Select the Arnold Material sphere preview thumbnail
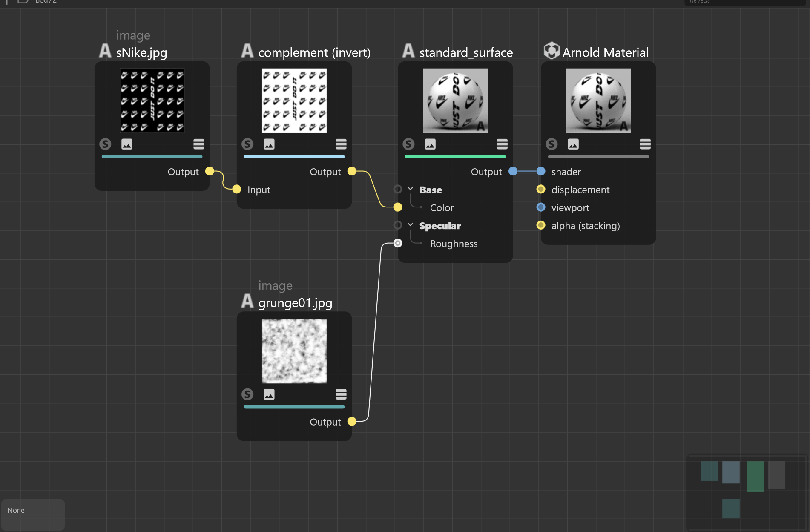Image resolution: width=810 pixels, height=532 pixels. coord(598,101)
